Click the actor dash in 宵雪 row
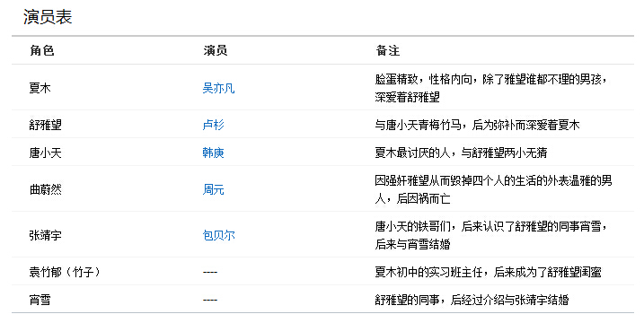 [x=210, y=300]
